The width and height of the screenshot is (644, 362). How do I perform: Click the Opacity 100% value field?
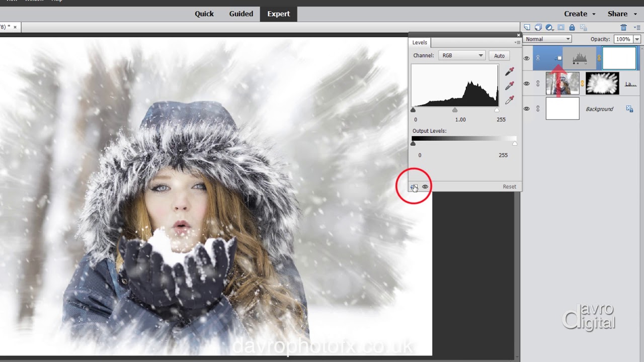[623, 39]
